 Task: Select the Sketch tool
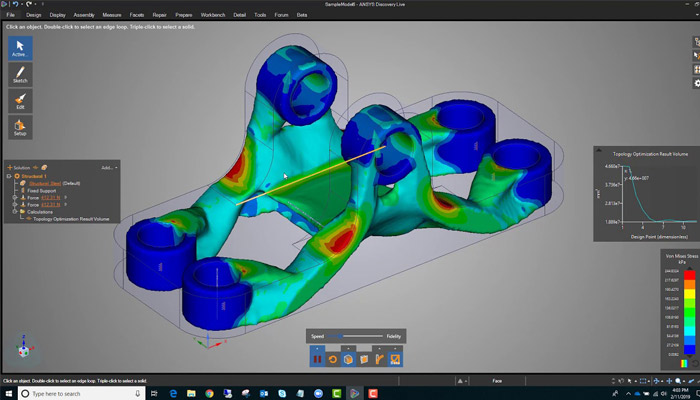click(20, 75)
